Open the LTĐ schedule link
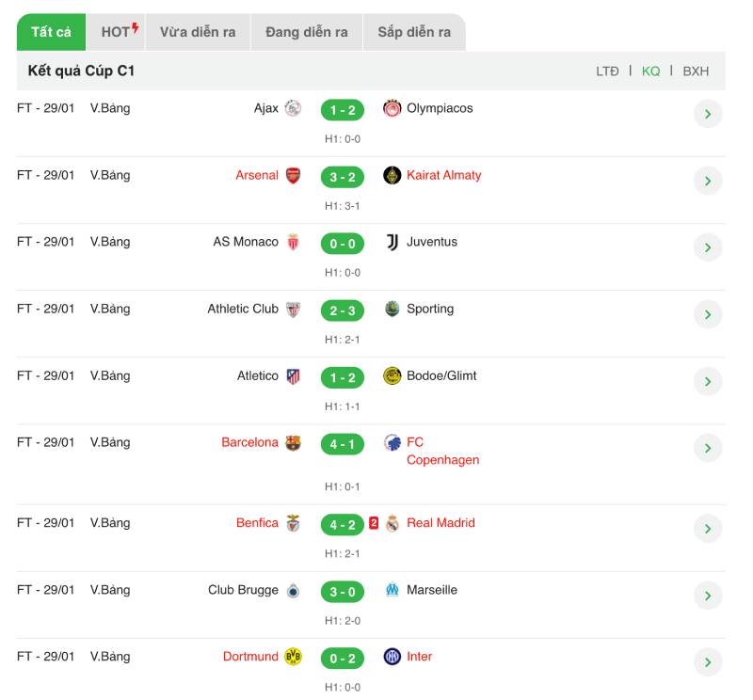The height and width of the screenshot is (700, 753). pos(607,72)
